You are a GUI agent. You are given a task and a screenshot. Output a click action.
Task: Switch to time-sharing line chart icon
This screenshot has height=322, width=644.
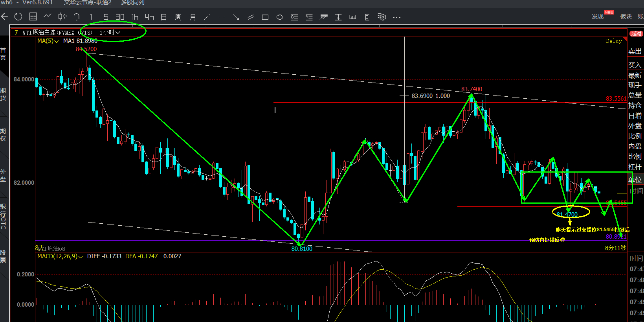48,17
